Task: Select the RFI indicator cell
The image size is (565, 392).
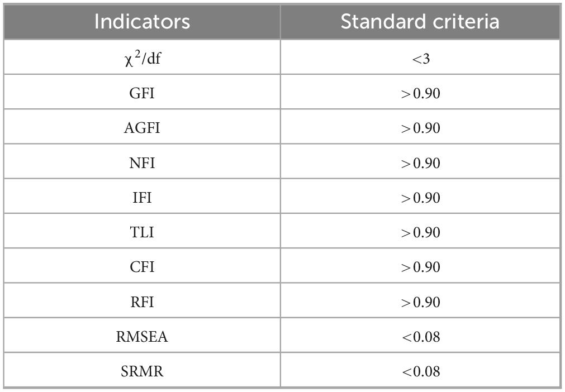Action: click(142, 302)
